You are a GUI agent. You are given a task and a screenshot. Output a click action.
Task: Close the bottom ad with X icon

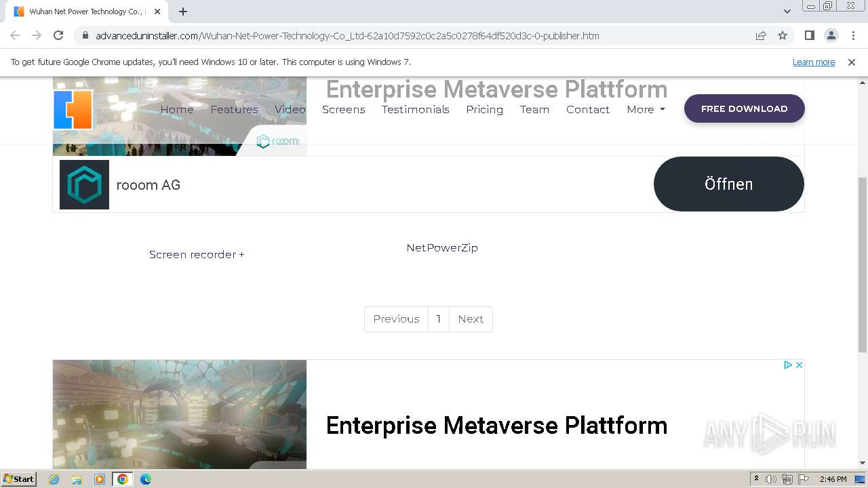tap(799, 365)
